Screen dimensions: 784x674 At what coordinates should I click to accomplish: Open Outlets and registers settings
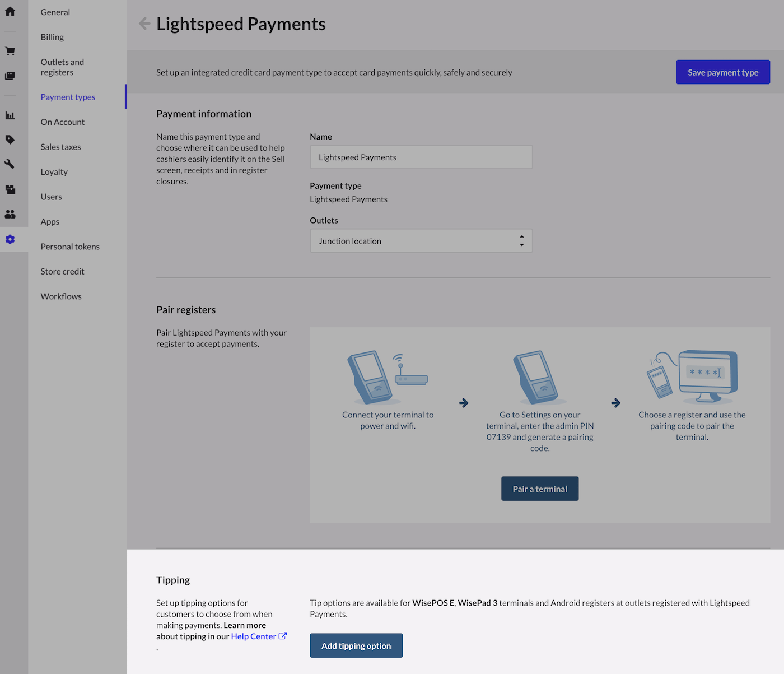tap(62, 67)
